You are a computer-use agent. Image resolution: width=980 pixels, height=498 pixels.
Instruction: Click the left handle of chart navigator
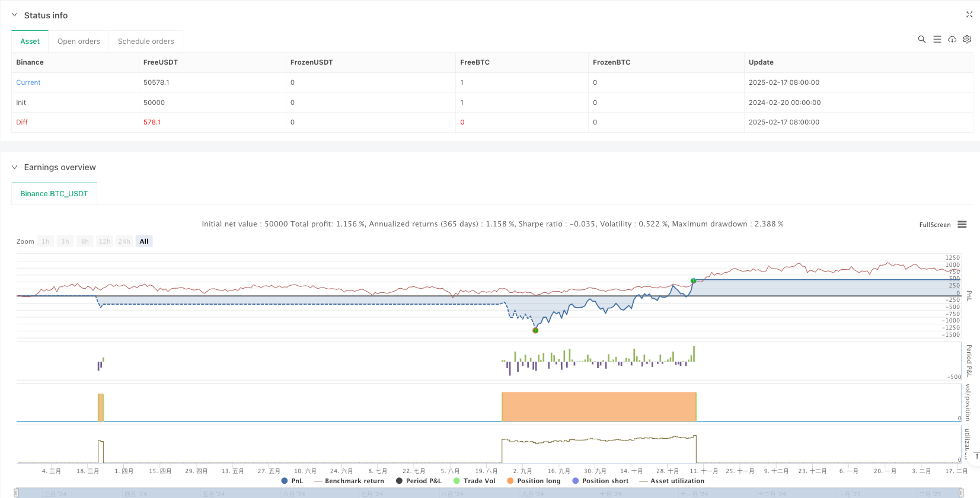pos(17,493)
